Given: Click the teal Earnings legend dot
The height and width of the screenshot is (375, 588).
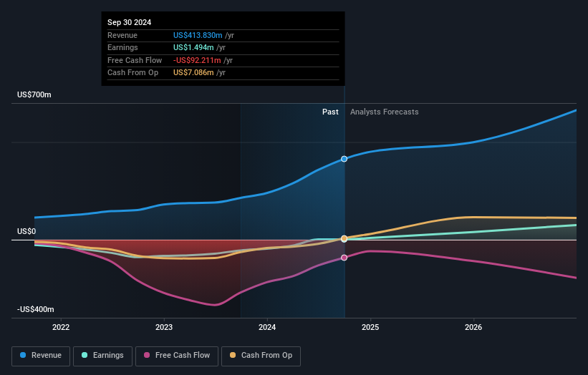Looking at the screenshot, I should point(85,355).
